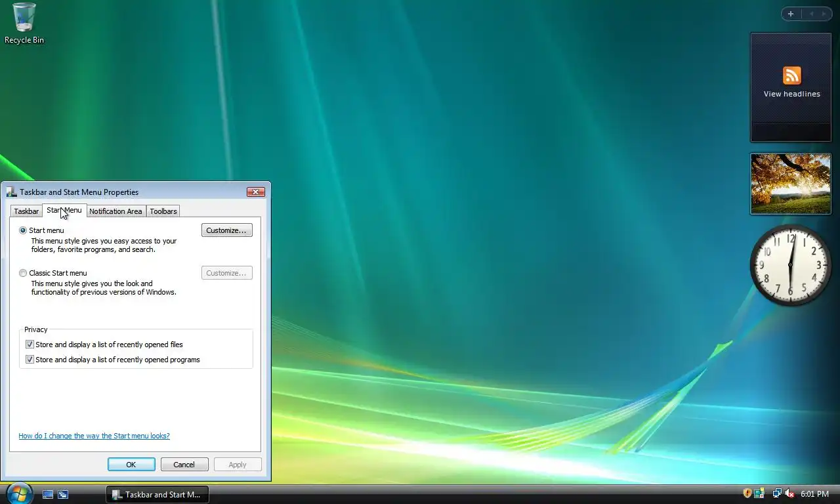This screenshot has width=840, height=504.
Task: Click the OK button
Action: point(131,465)
